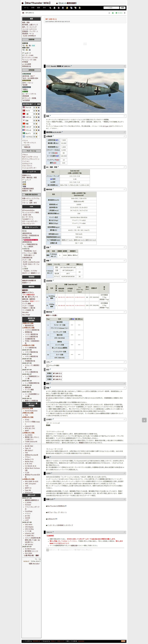Open the ホーム menu in the black navbar
The image size is (148, 644).
pos(26,8)
